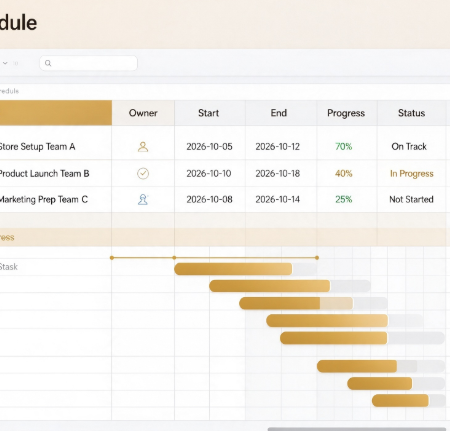The image size is (450, 431).
Task: Click the third Gantt bar with lighter tail segment
Action: coord(296,303)
